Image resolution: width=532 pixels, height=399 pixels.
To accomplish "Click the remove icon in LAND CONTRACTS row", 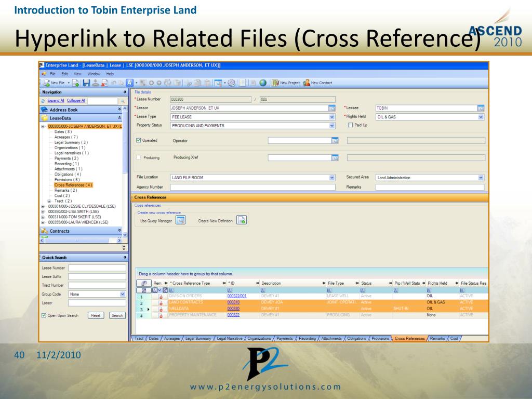I will tap(161, 303).
